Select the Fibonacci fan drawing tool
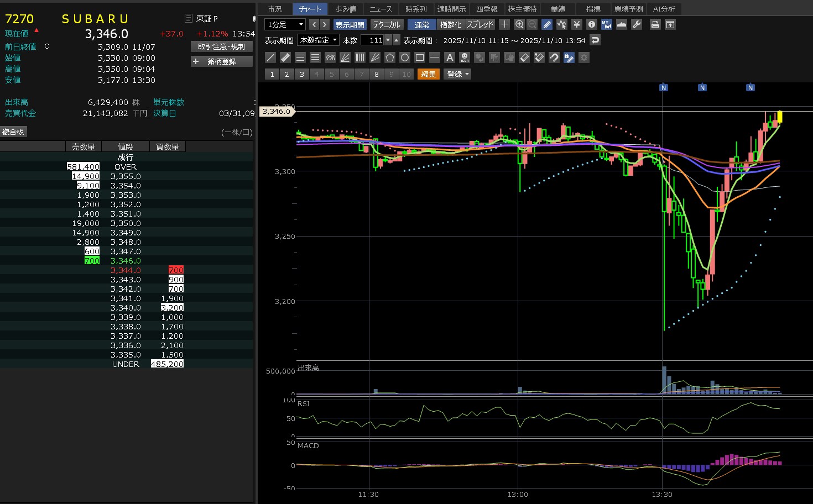This screenshot has width=813, height=504. point(345,57)
